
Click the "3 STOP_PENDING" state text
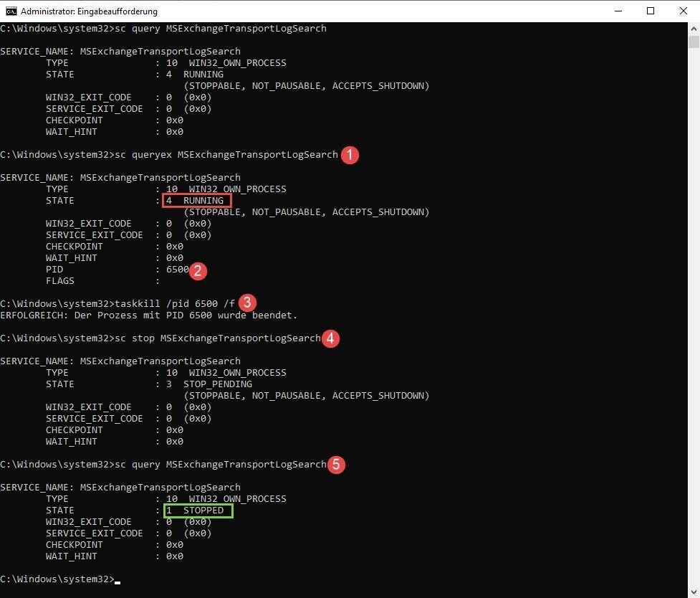click(x=208, y=384)
